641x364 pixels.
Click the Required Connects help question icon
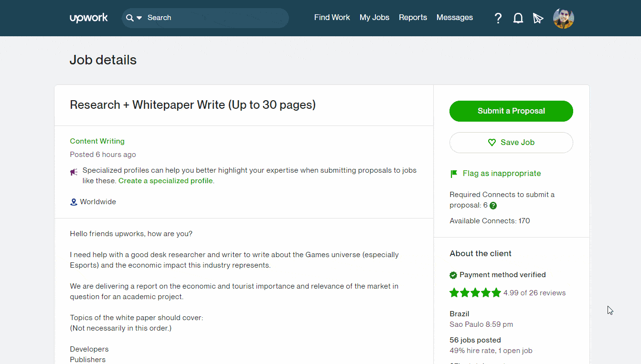(493, 206)
